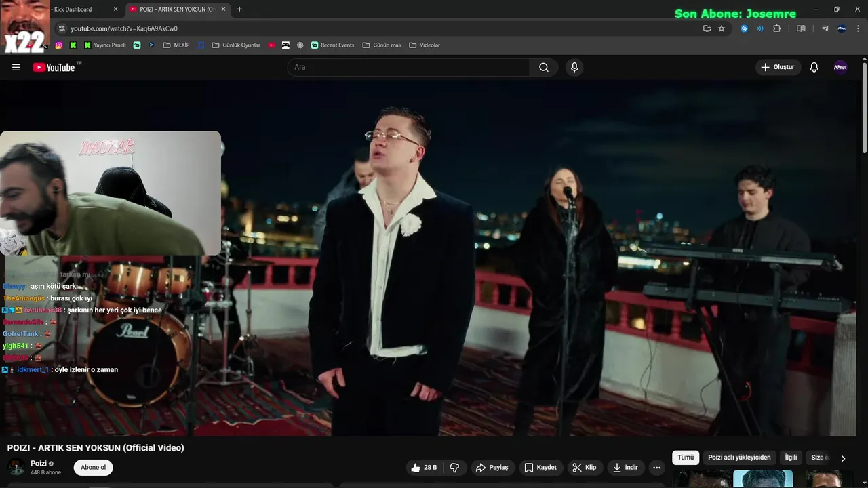Open more actions three-dot menu under video
Image resolution: width=868 pixels, height=488 pixels.
click(x=656, y=468)
